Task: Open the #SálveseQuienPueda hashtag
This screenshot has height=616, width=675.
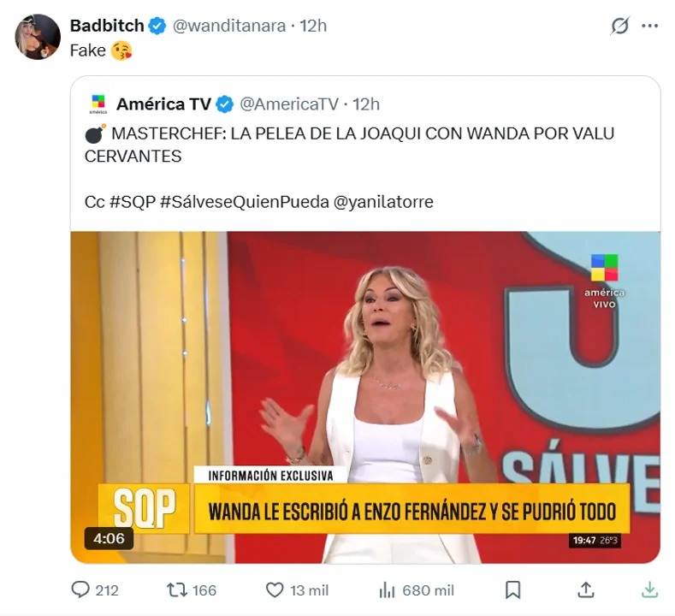Action: [245, 201]
